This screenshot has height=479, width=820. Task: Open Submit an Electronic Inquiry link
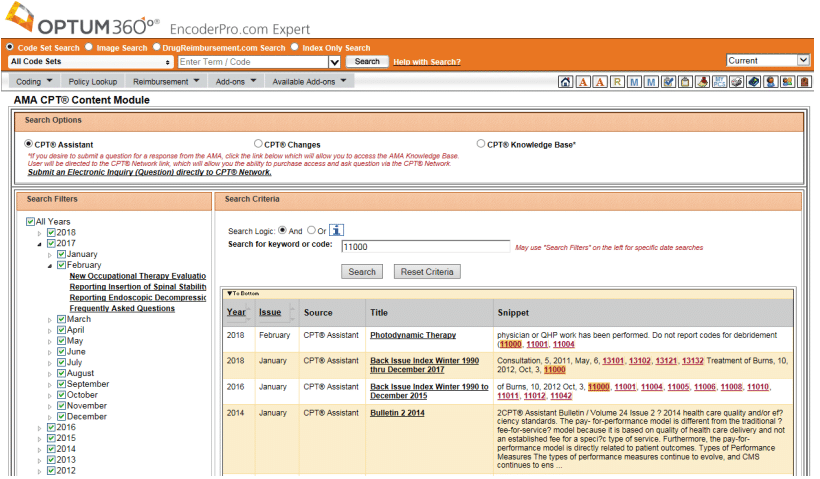[x=150, y=172]
